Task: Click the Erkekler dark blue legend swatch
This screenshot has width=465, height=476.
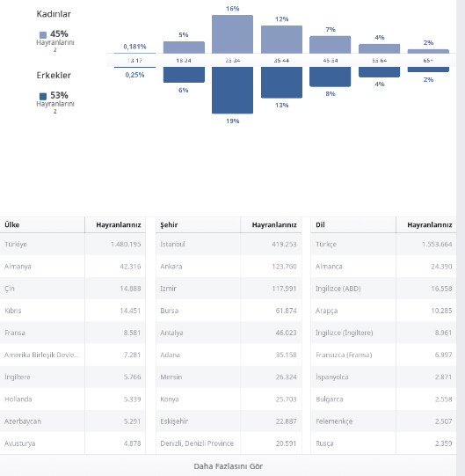Action: tap(43, 96)
